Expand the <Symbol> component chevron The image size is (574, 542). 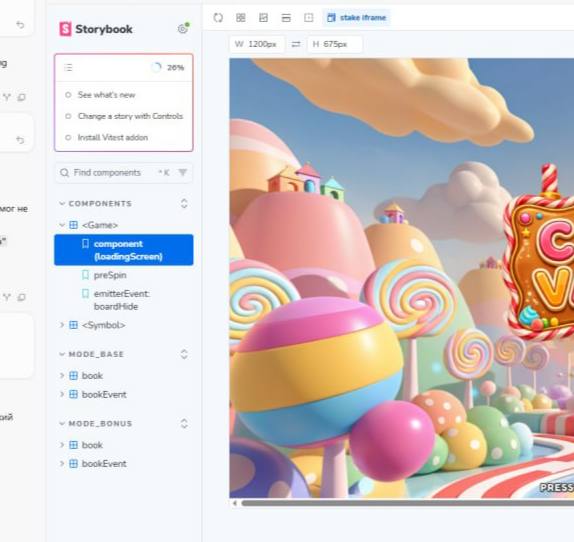pyautogui.click(x=62, y=325)
